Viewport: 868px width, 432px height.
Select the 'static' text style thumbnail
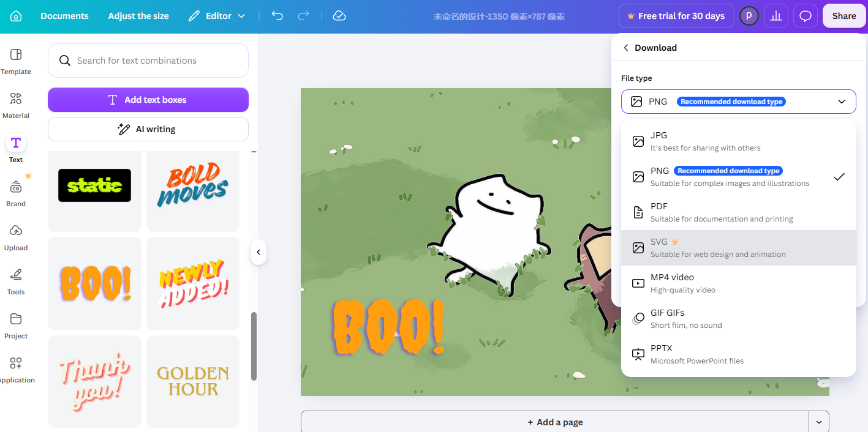pos(94,185)
